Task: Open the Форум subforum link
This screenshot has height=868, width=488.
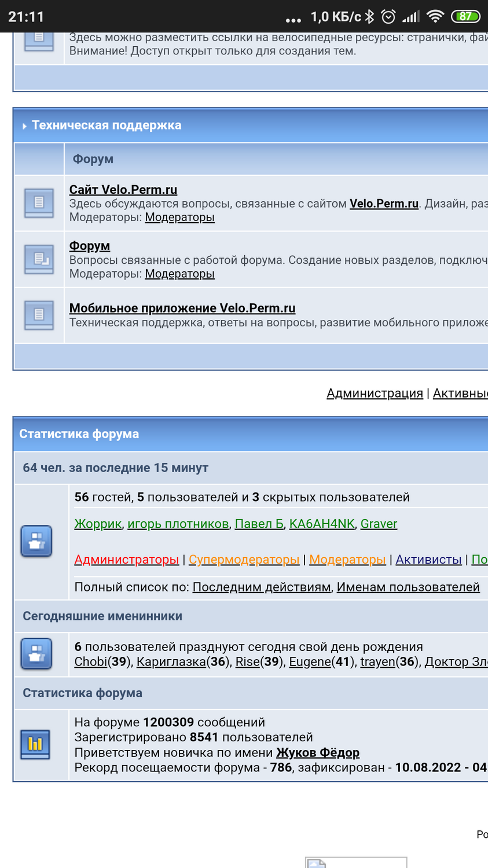Action: tap(90, 245)
